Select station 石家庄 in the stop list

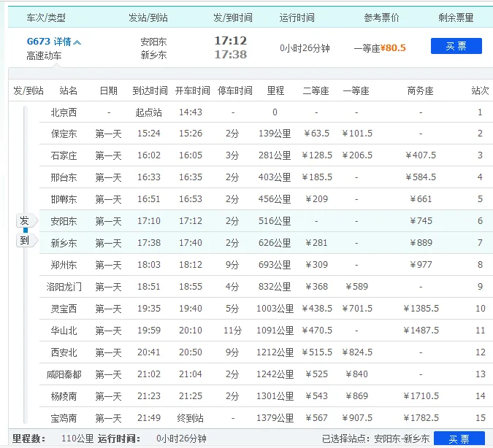[64, 155]
